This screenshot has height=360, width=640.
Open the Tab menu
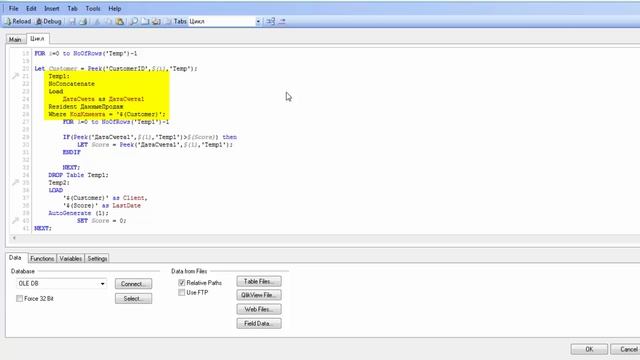[72, 8]
